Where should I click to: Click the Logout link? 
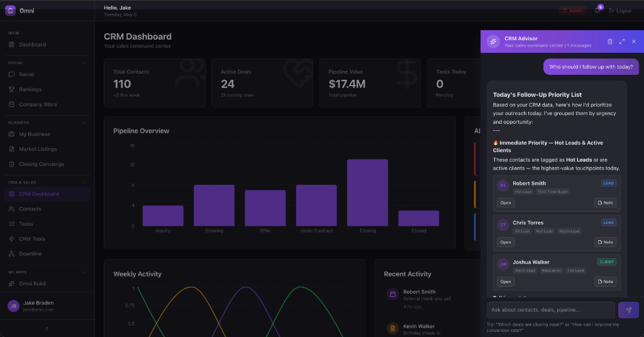point(621,11)
